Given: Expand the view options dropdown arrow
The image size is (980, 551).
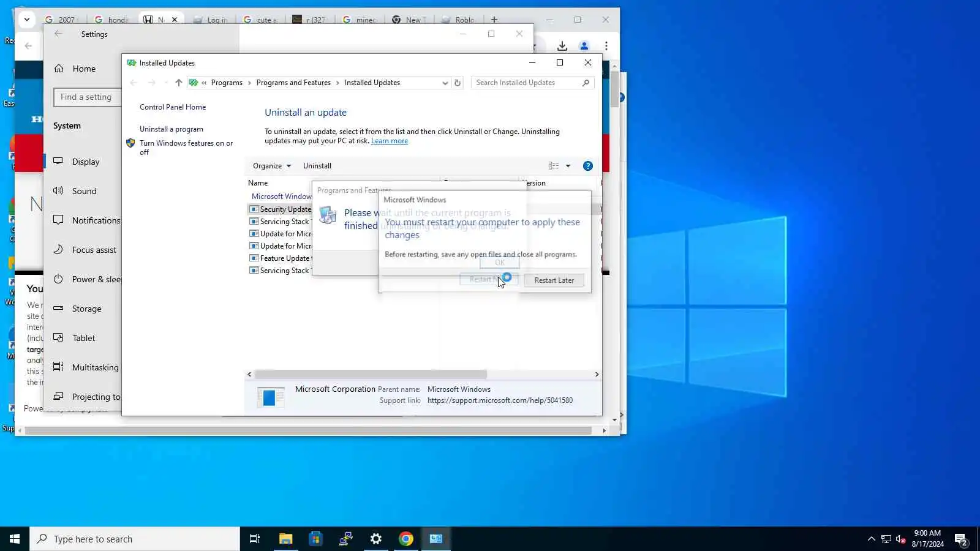Looking at the screenshot, I should pyautogui.click(x=568, y=166).
